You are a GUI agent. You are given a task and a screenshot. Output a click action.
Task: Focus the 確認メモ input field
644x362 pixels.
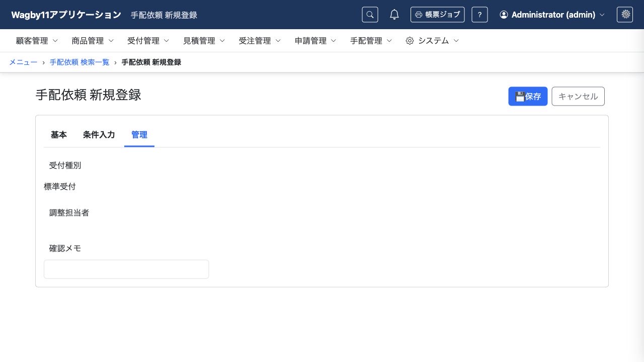(x=126, y=269)
